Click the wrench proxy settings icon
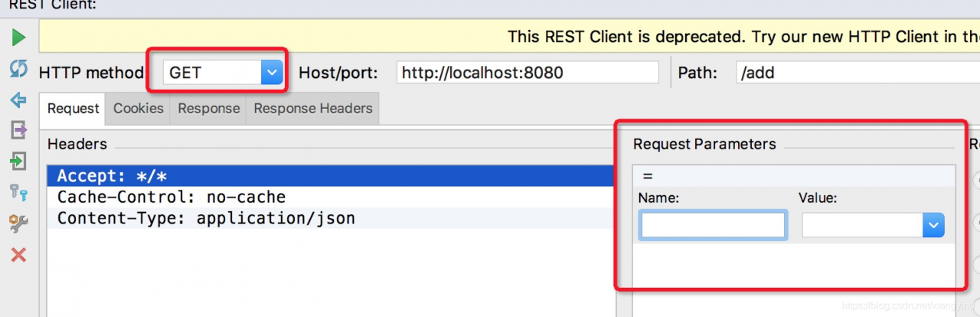Screen dimensions: 980x317 [x=19, y=224]
